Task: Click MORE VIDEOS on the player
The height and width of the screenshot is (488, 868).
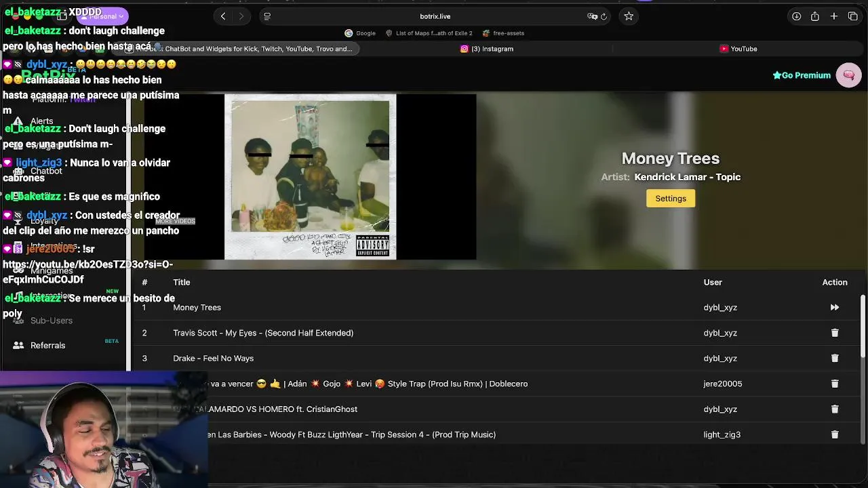Action: click(175, 221)
